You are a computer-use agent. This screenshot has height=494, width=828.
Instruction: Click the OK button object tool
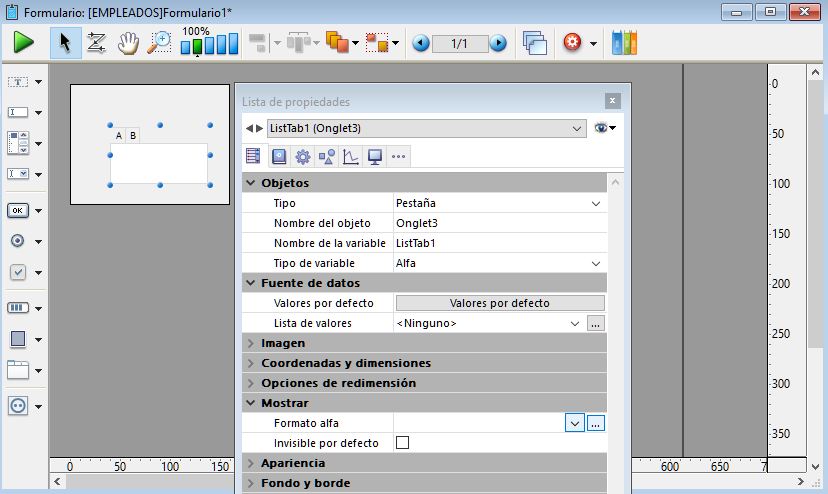point(19,210)
